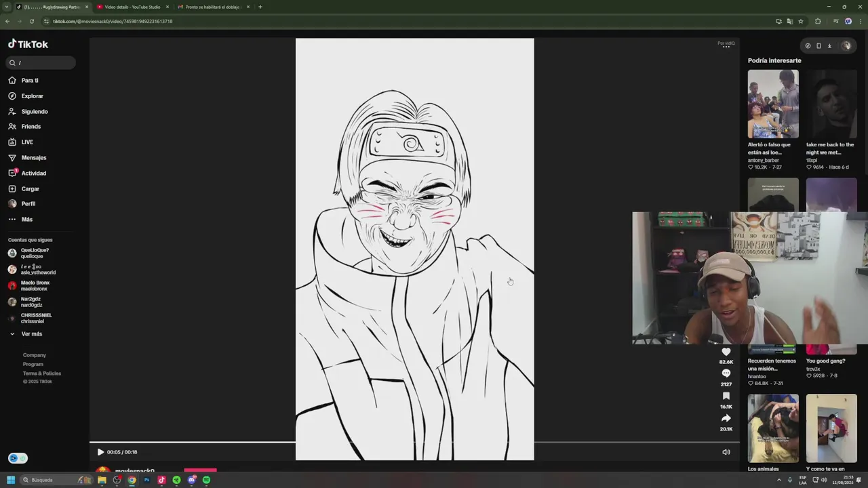Open Chrome tab search dropdown
This screenshot has height=488, width=868.
[6, 7]
